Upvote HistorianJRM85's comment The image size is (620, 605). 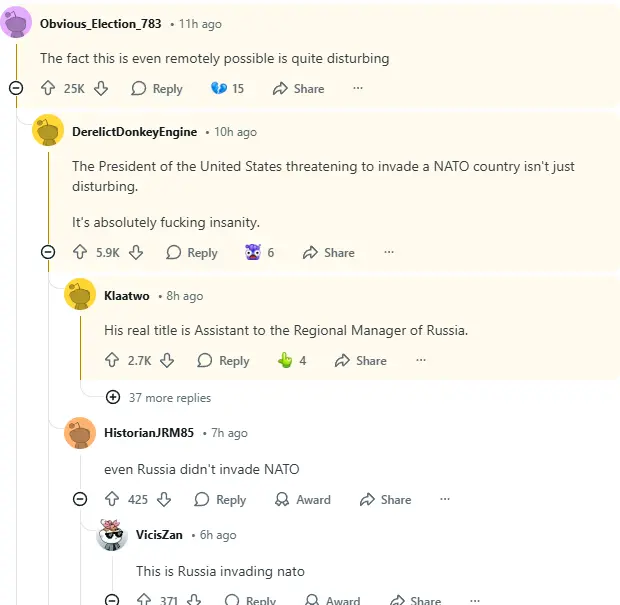tap(112, 499)
